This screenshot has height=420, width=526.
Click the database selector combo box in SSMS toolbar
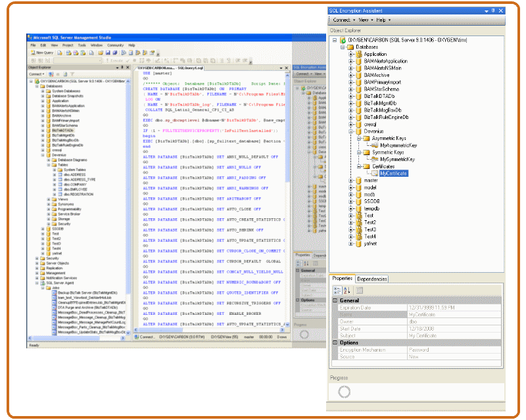78,60
